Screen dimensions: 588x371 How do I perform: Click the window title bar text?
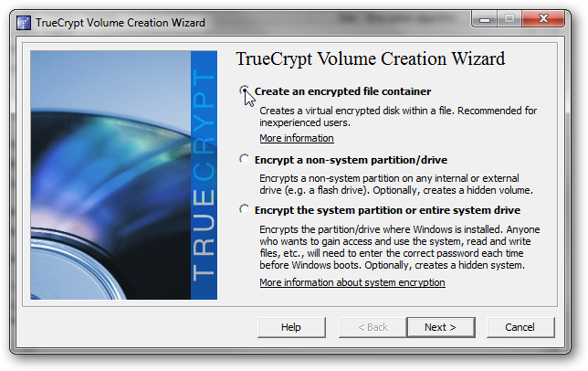tap(121, 23)
